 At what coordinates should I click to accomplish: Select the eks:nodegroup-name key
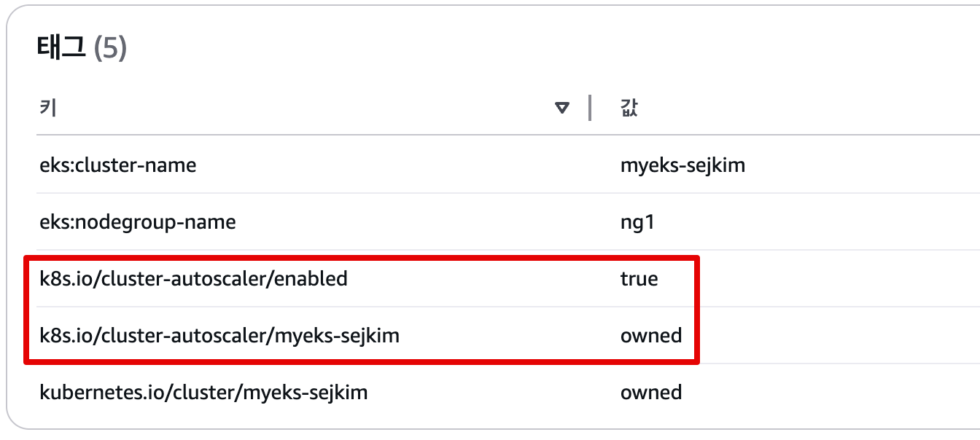pos(138,221)
